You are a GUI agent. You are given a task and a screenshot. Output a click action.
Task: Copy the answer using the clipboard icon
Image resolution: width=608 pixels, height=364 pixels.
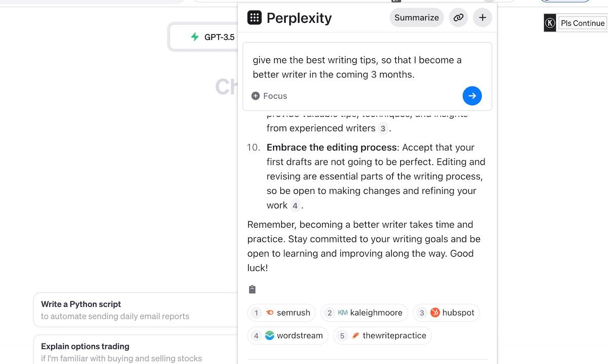coord(252,289)
